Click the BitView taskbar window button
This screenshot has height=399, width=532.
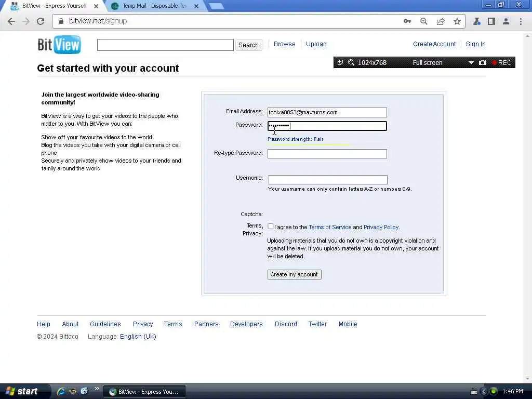point(144,392)
